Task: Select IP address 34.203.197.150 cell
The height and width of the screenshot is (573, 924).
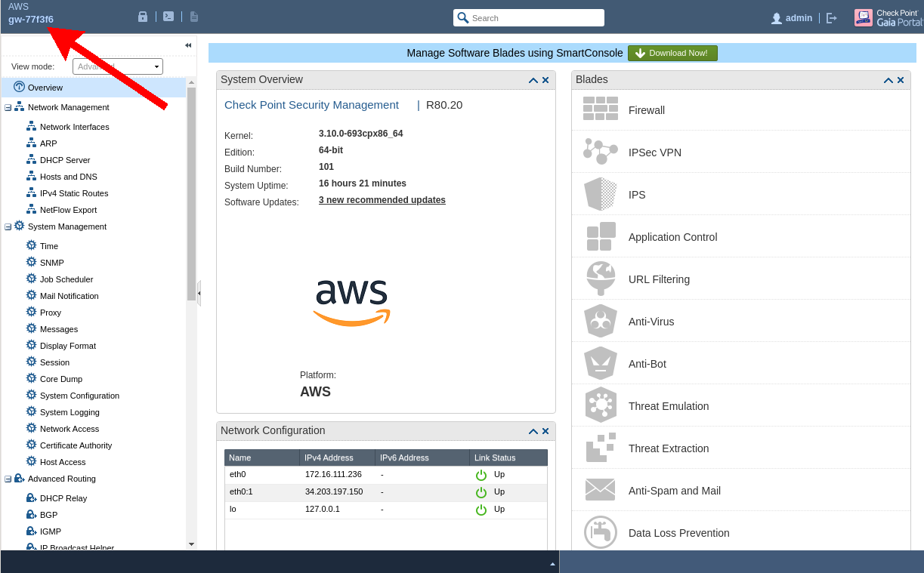Action: (x=334, y=492)
